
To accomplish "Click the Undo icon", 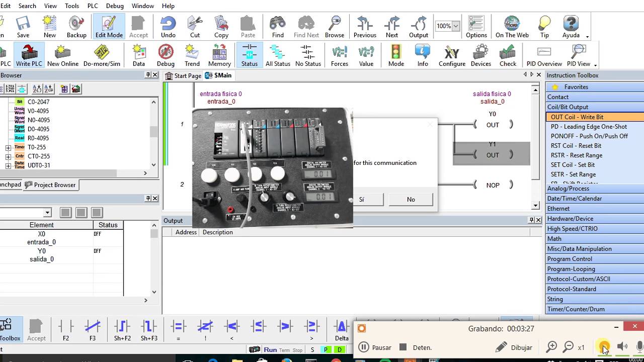I will [x=168, y=27].
